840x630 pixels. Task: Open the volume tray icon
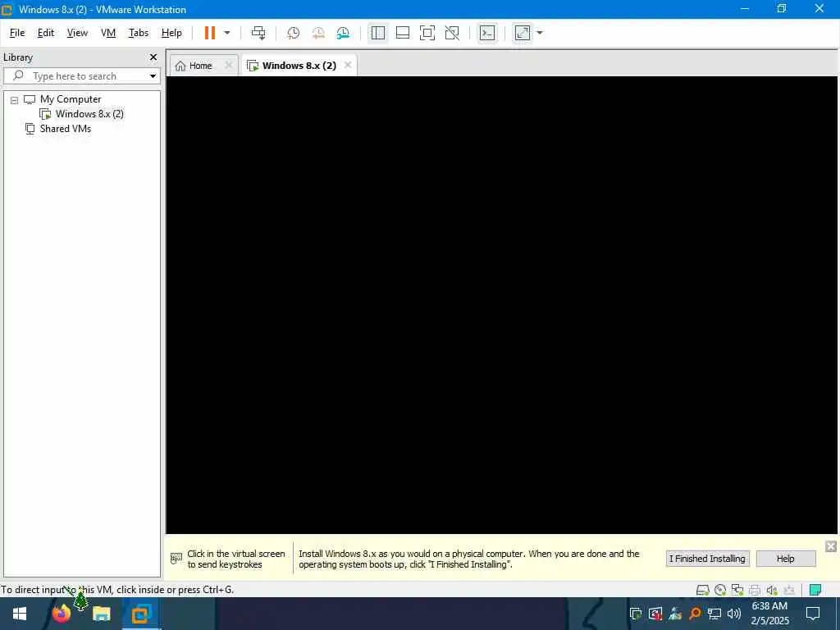pos(734,614)
